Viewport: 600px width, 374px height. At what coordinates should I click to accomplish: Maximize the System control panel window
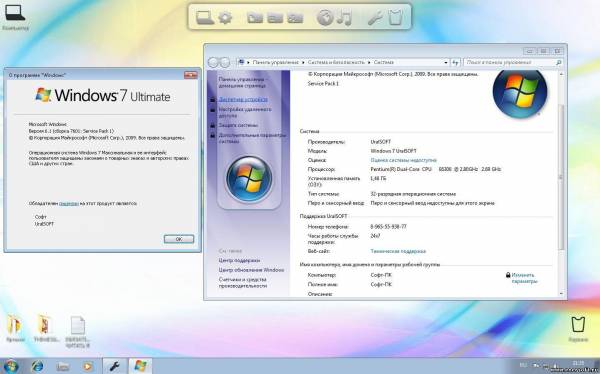point(543,51)
